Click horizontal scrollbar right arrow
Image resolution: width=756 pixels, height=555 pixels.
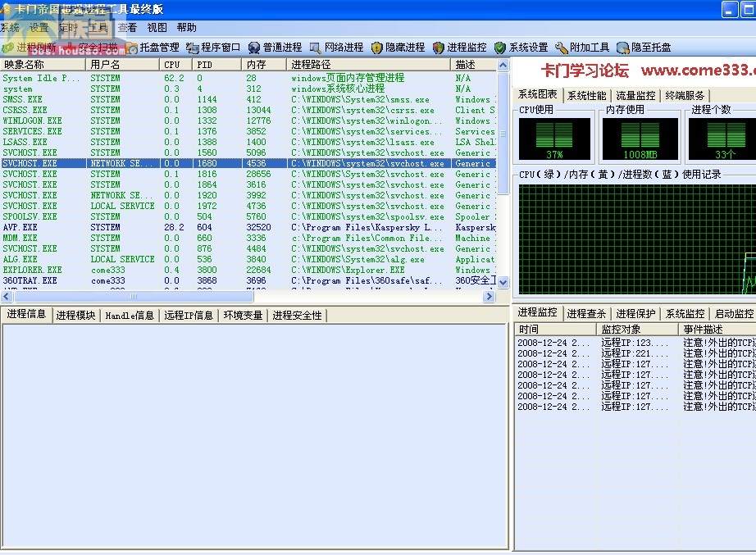point(489,297)
